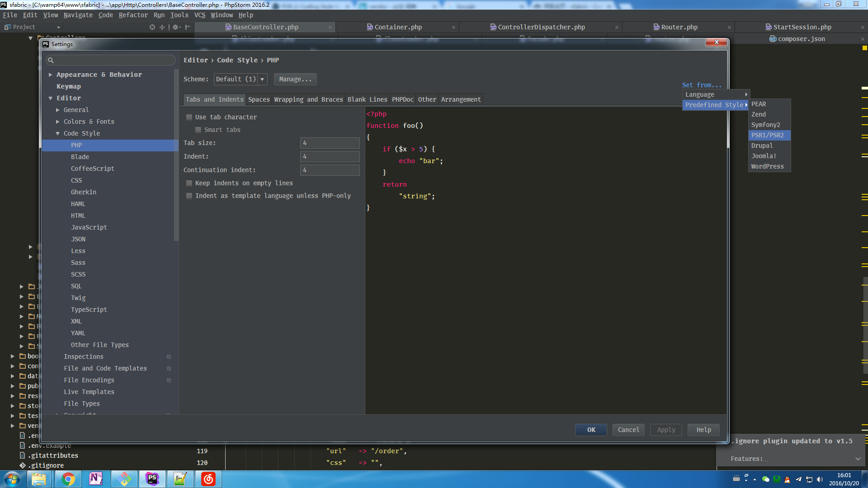
Task: Open Windows Start menu orb
Action: coord(12,479)
